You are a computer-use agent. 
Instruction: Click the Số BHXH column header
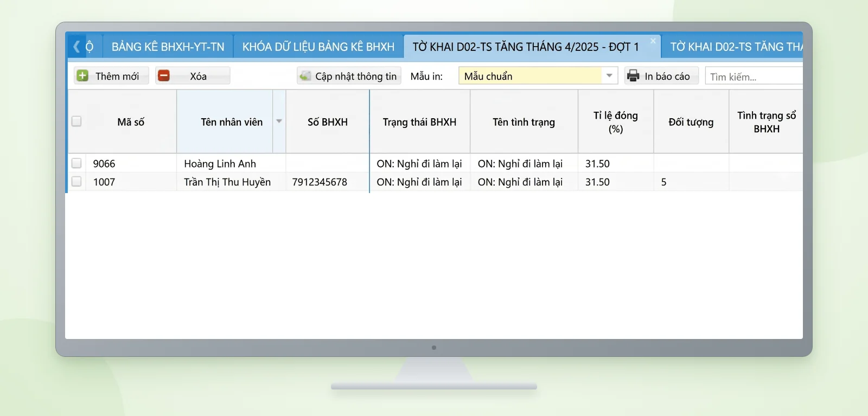pos(328,122)
